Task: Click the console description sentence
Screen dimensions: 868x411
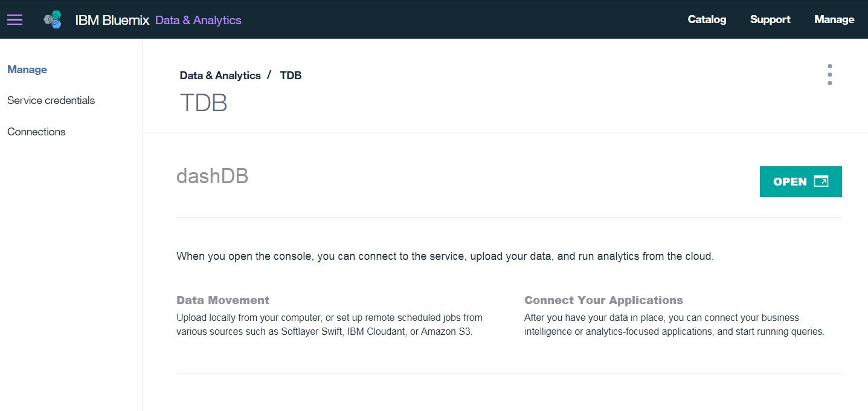Action: click(445, 256)
